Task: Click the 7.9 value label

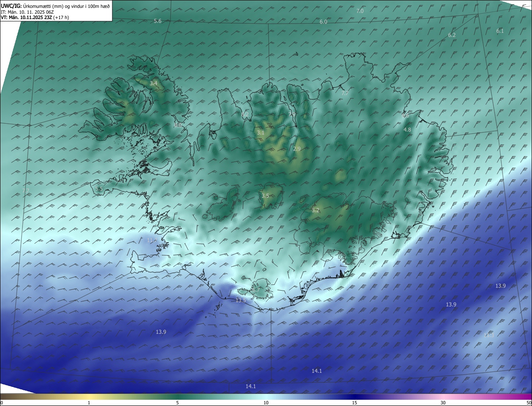Action: point(292,114)
